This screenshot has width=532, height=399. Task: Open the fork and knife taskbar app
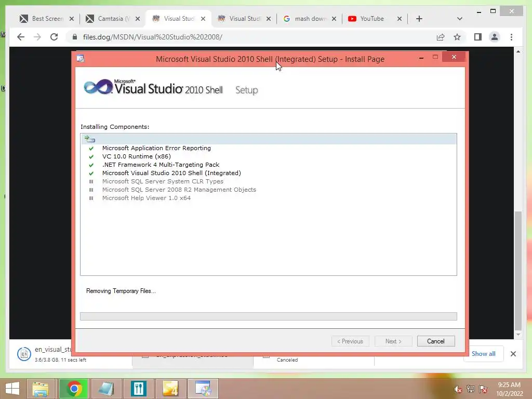(x=138, y=389)
